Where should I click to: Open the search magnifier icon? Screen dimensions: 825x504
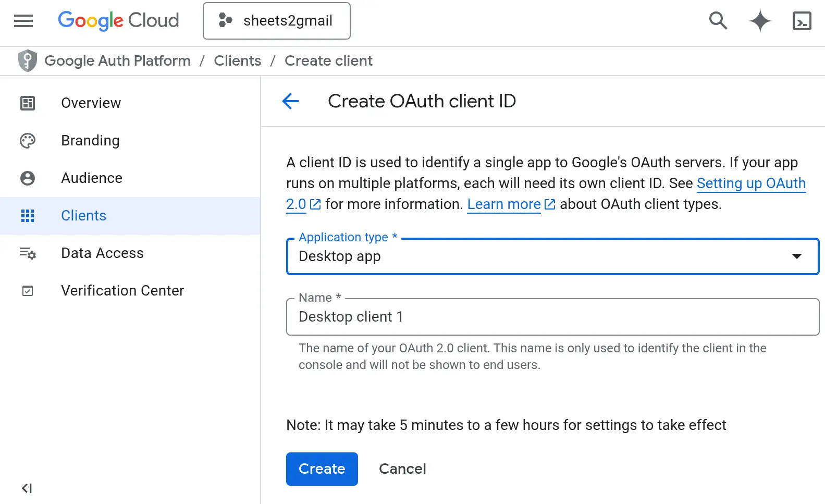[718, 21]
